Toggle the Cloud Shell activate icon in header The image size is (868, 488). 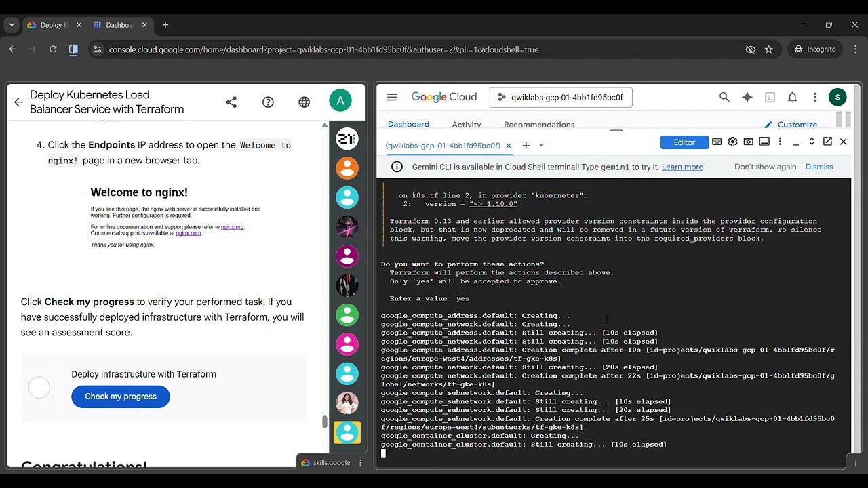(x=770, y=98)
